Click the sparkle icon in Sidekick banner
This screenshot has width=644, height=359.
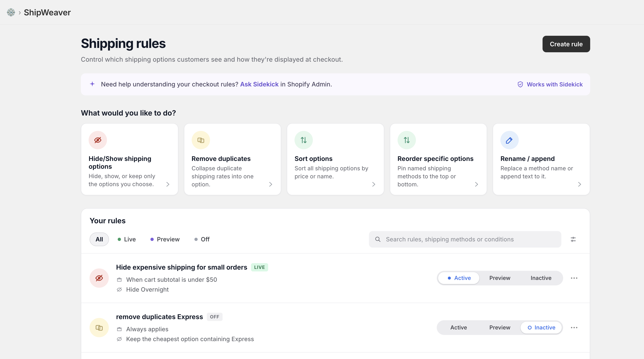92,84
